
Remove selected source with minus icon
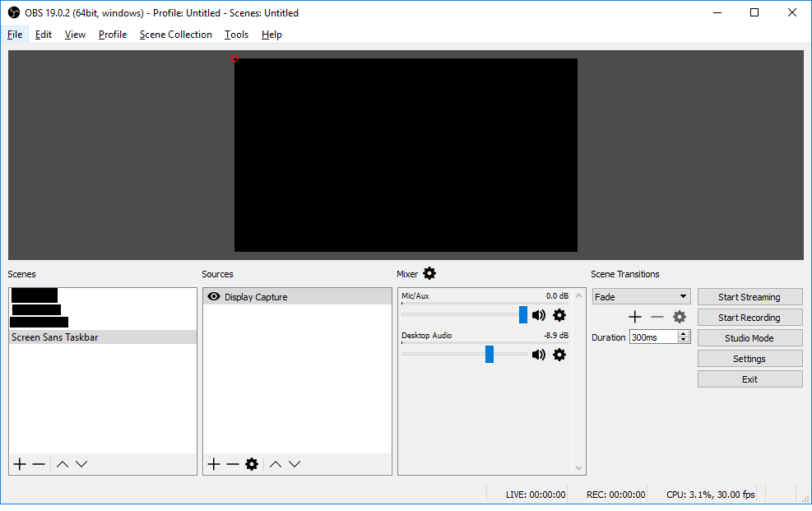[233, 464]
